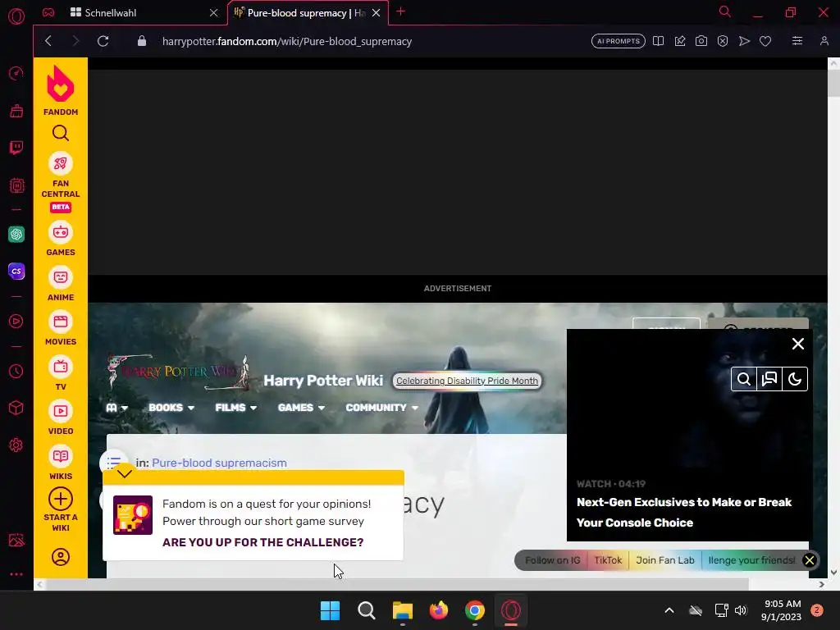The image size is (840, 630).
Task: Dismiss the bottom social links bar
Action: [x=810, y=560]
